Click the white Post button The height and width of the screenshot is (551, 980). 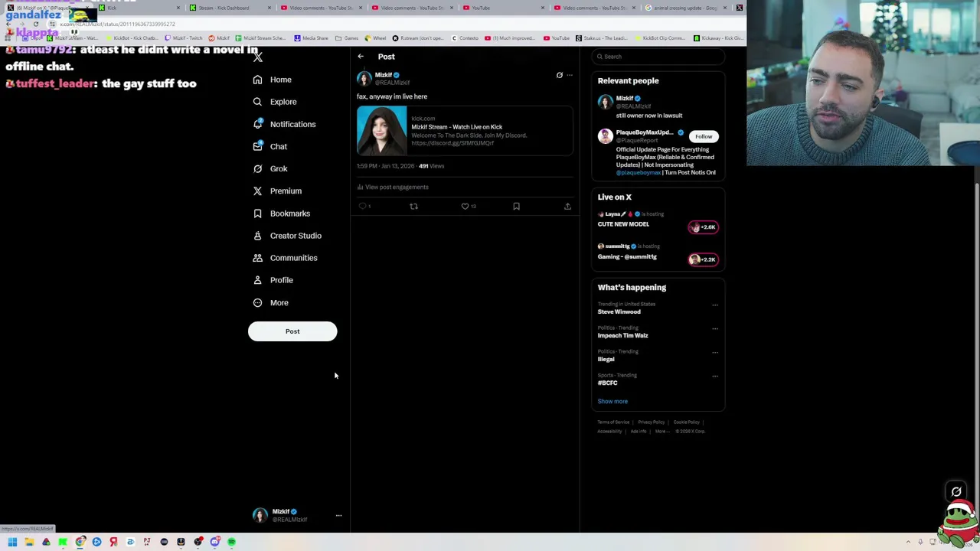coord(292,331)
